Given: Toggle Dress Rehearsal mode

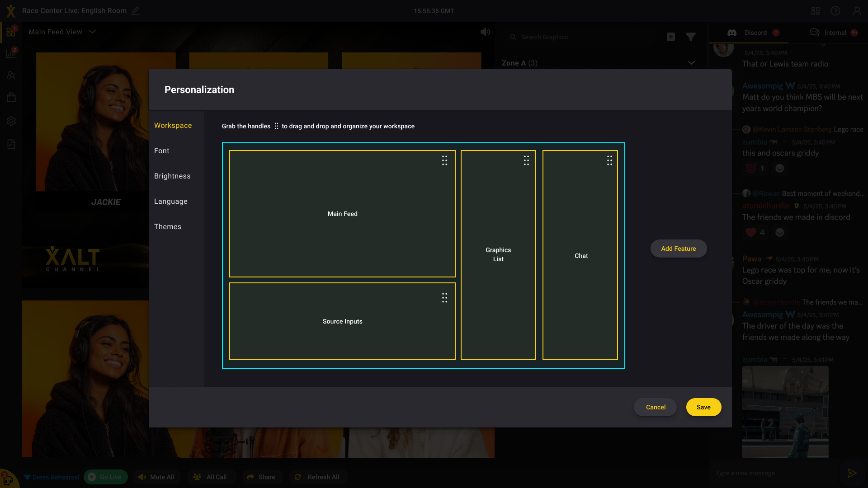Looking at the screenshot, I should point(51,477).
